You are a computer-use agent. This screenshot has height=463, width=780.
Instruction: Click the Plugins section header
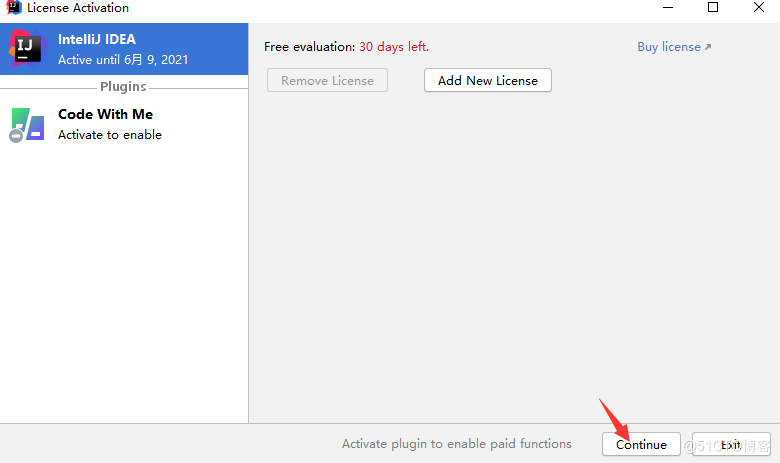123,87
